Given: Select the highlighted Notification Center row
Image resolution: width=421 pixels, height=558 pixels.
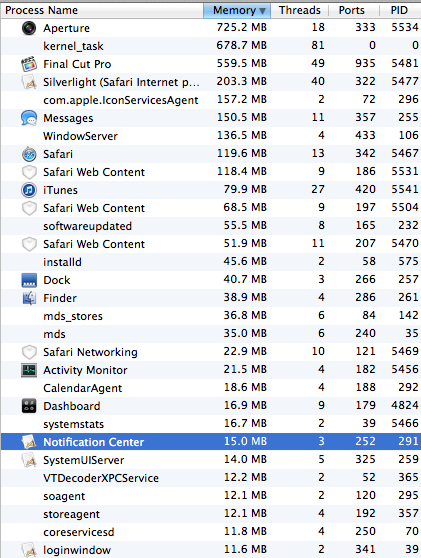Looking at the screenshot, I should coord(211,442).
